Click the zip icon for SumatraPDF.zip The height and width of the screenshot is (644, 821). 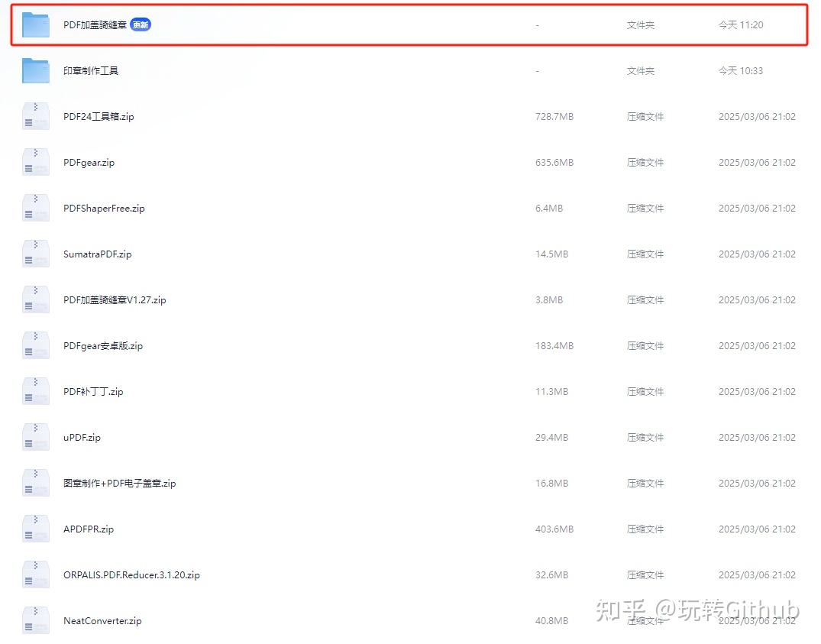[x=36, y=254]
